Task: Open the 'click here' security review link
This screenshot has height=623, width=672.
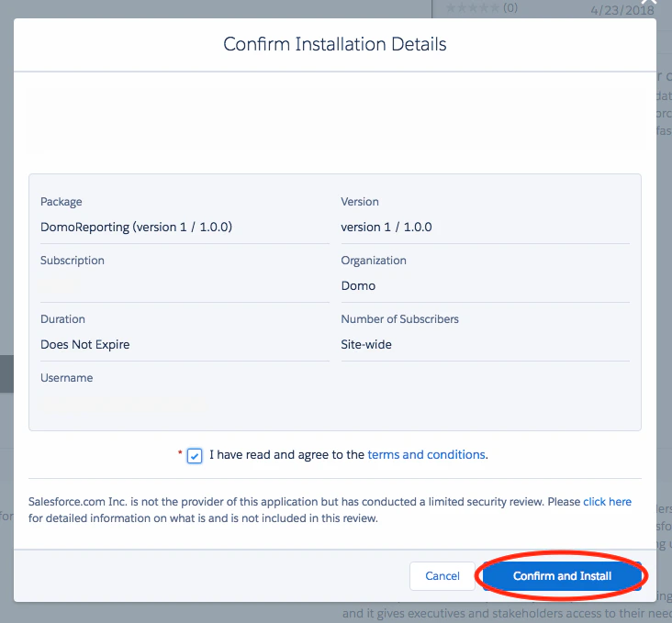Action: coord(608,502)
